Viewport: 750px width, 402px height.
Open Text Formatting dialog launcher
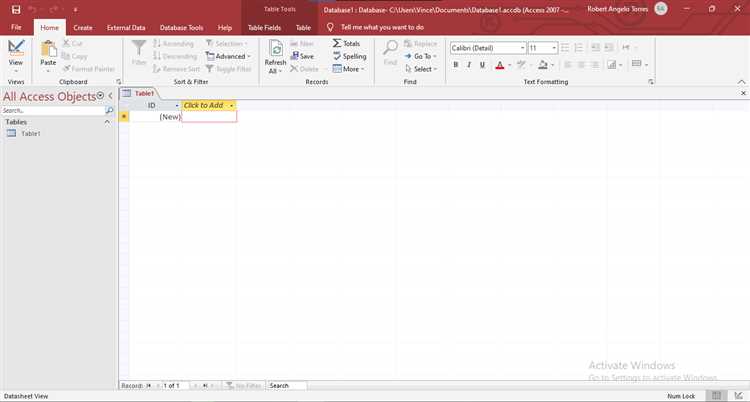tap(651, 82)
